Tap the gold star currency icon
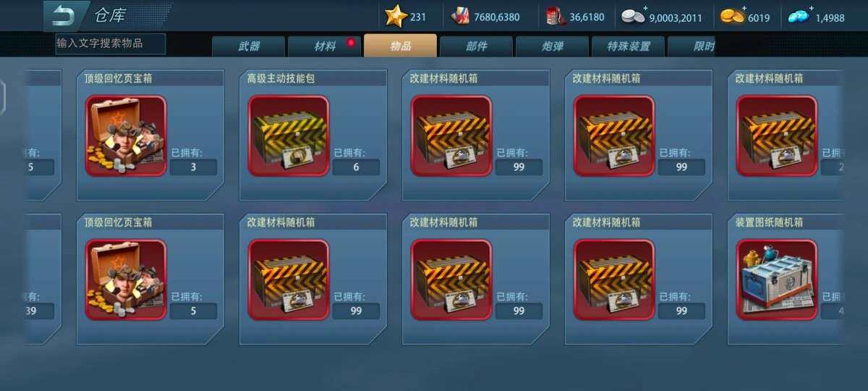The image size is (868, 391). point(396,16)
